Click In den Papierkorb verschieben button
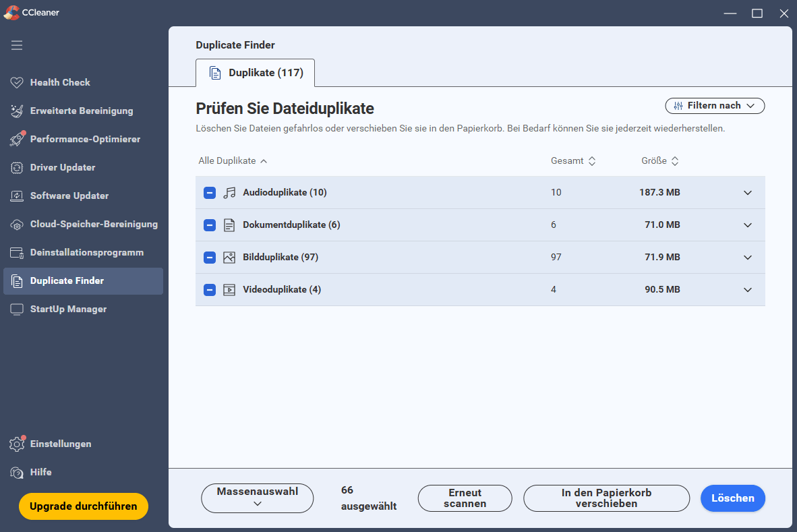Viewport: 797px width, 532px height. pyautogui.click(x=606, y=498)
